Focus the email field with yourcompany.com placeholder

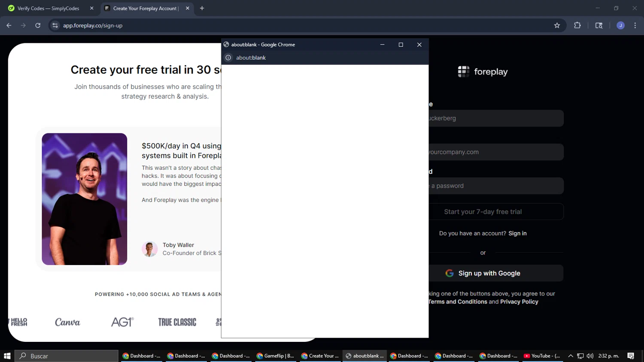pos(496,152)
